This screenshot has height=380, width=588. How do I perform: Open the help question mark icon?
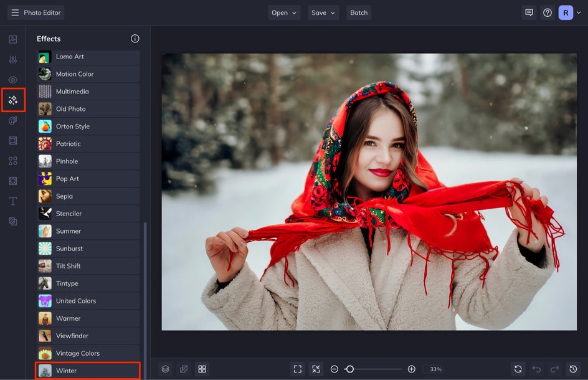[x=548, y=12]
